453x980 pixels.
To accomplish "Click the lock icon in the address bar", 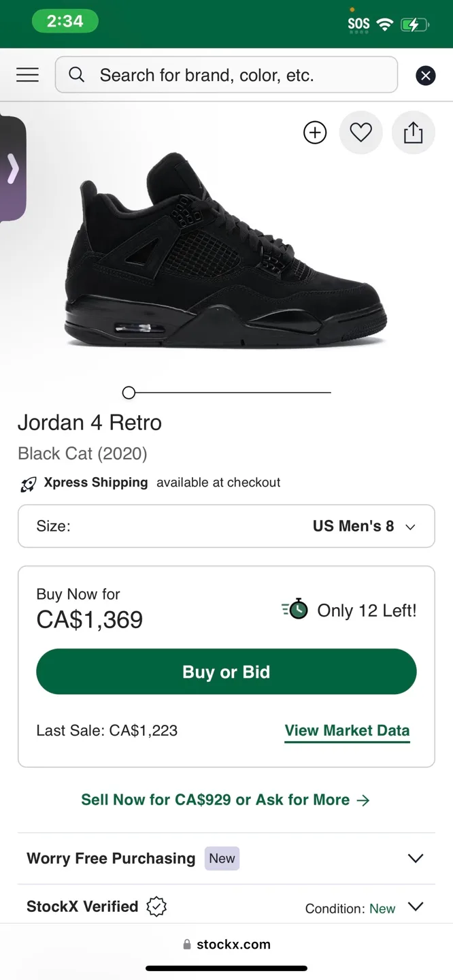I will [x=187, y=945].
